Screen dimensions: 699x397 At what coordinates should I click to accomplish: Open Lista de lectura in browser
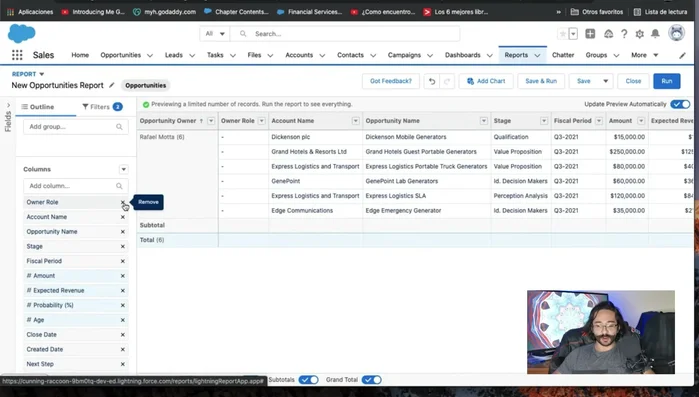tap(661, 12)
